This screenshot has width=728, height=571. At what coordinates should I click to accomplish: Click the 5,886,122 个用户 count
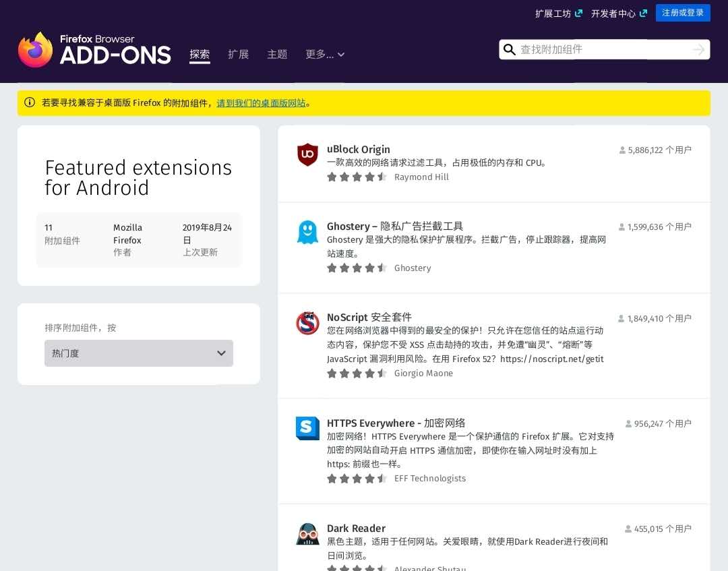pos(660,150)
